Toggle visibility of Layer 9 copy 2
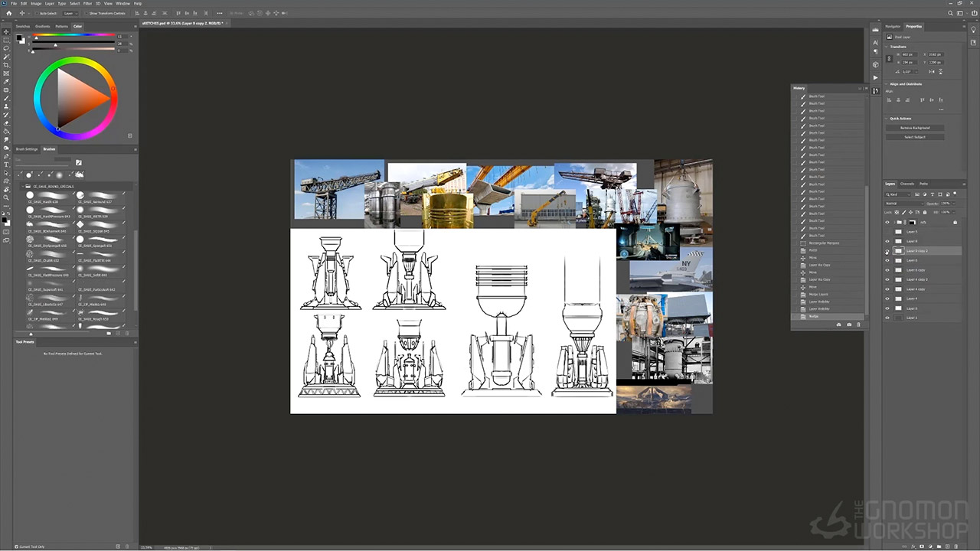 point(887,251)
